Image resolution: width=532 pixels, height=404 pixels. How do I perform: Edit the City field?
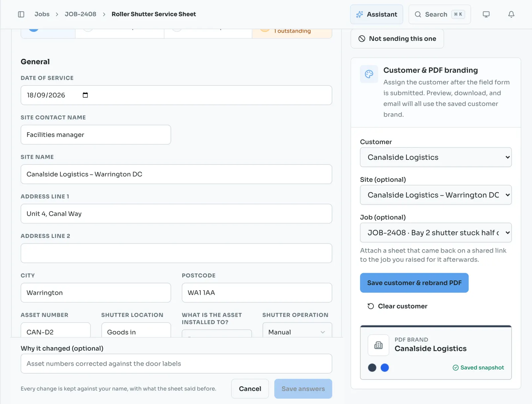pos(96,293)
